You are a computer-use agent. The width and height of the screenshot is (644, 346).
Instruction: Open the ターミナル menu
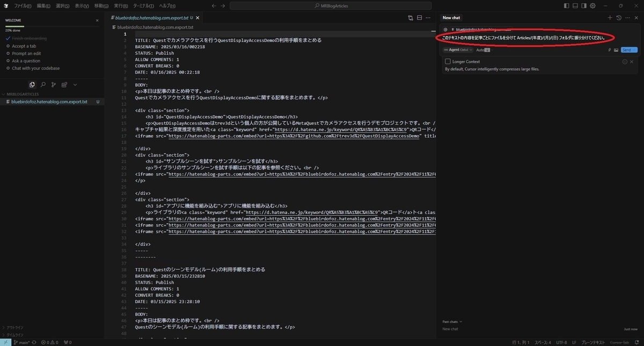point(144,6)
